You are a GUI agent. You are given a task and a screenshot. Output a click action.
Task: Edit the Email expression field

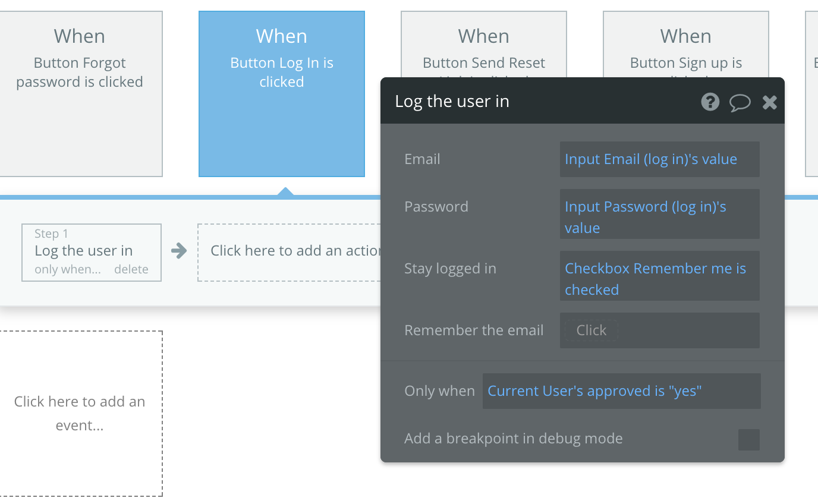pyautogui.click(x=660, y=159)
